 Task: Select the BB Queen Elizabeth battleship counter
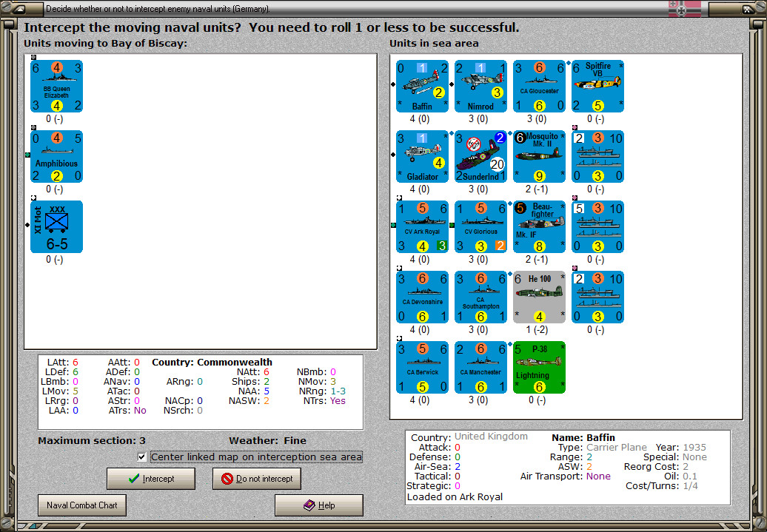[x=57, y=86]
